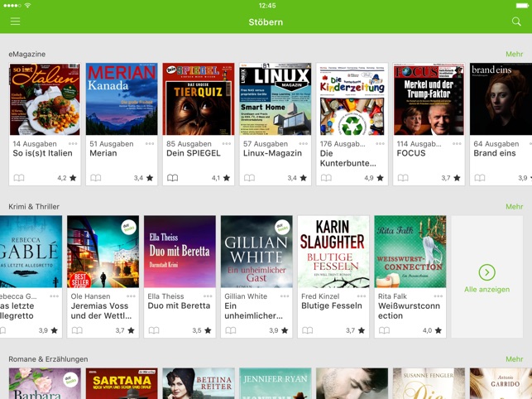532x399 pixels.
Task: Open Jeremias Voss book cover
Action: coord(103,252)
